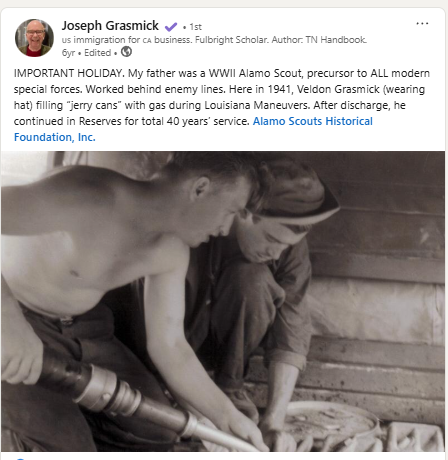This screenshot has width=448, height=460.
Task: Click the 6yr post timestamp
Action: point(68,53)
